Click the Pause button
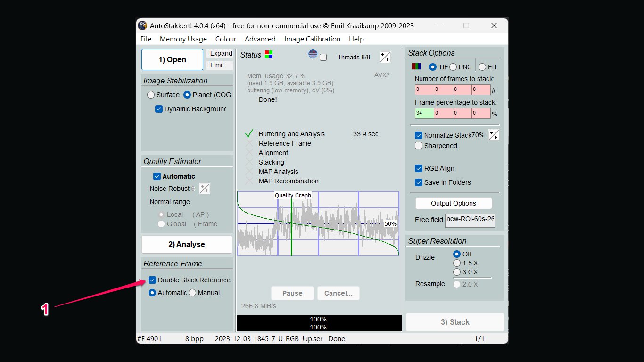 tap(292, 293)
